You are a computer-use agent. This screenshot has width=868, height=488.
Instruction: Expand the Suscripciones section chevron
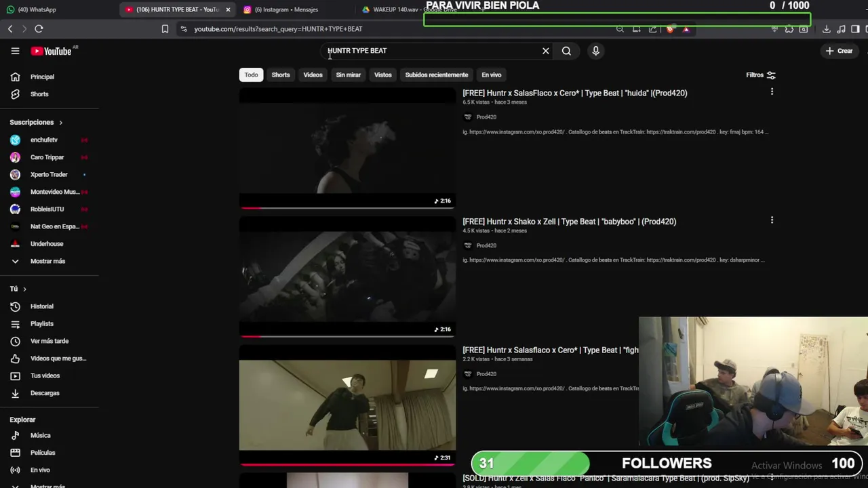click(x=60, y=123)
